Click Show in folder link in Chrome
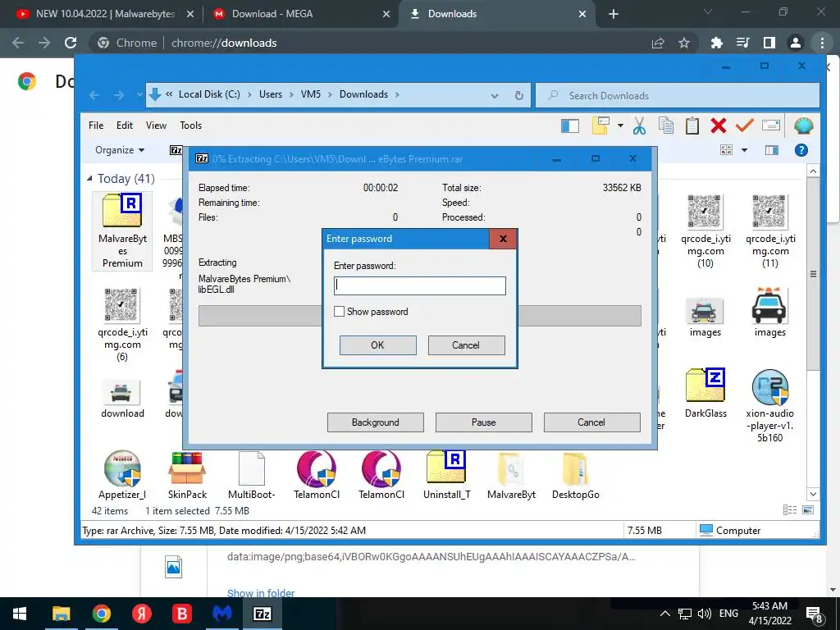840x630 pixels. 261,593
